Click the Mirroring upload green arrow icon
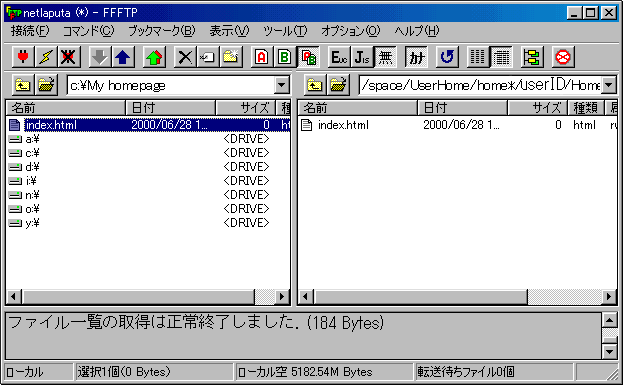 coord(154,57)
